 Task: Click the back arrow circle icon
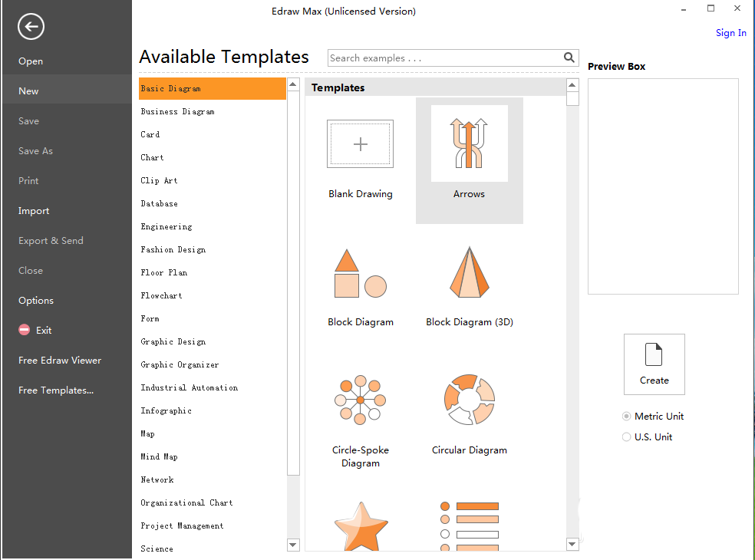[x=31, y=27]
